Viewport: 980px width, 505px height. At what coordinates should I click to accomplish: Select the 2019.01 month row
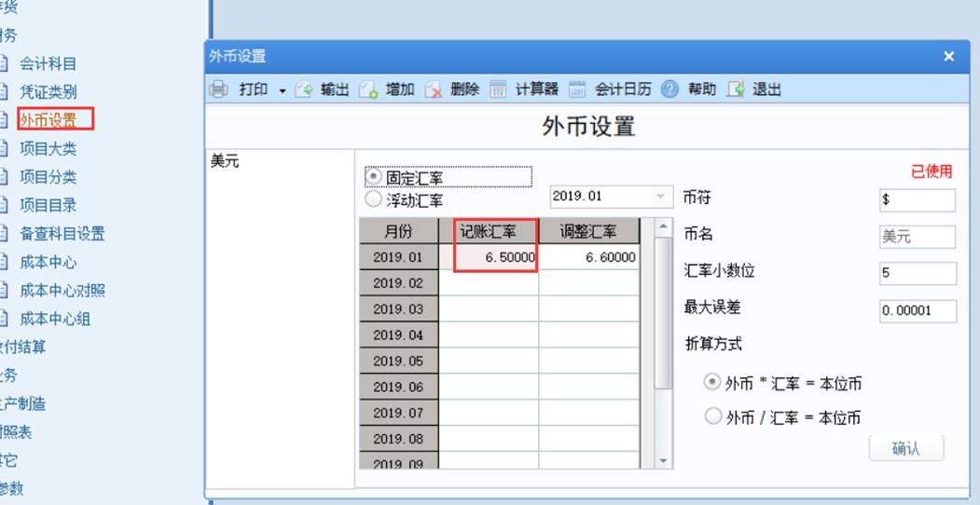coord(398,257)
